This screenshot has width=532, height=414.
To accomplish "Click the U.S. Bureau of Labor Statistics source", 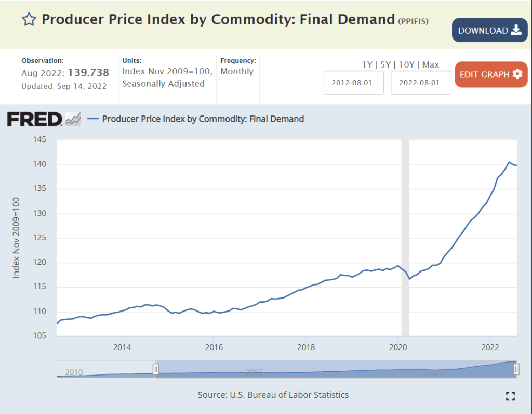I will pyautogui.click(x=289, y=395).
